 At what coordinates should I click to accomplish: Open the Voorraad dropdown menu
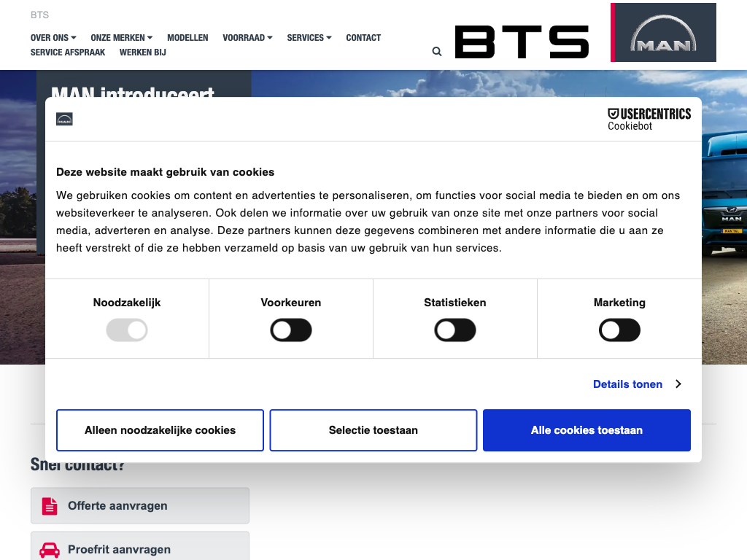pyautogui.click(x=247, y=38)
